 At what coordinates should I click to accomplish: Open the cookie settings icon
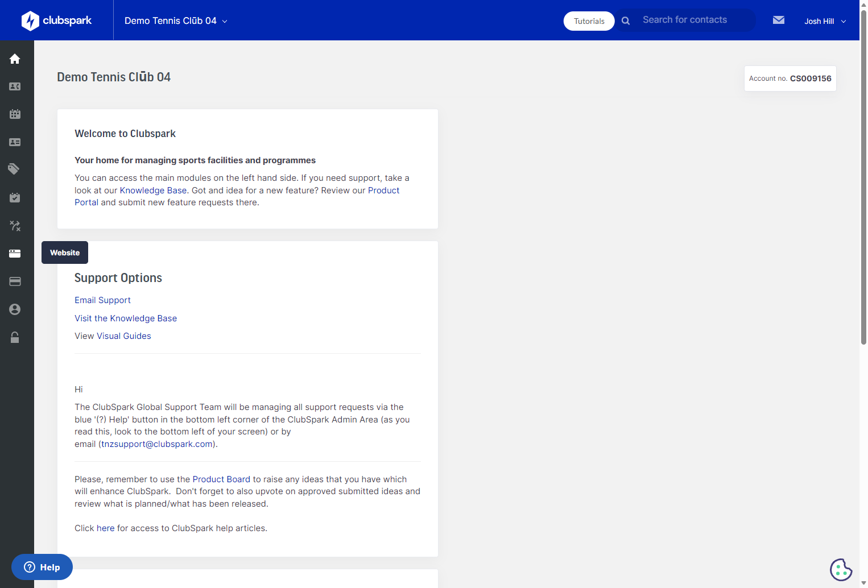(841, 569)
